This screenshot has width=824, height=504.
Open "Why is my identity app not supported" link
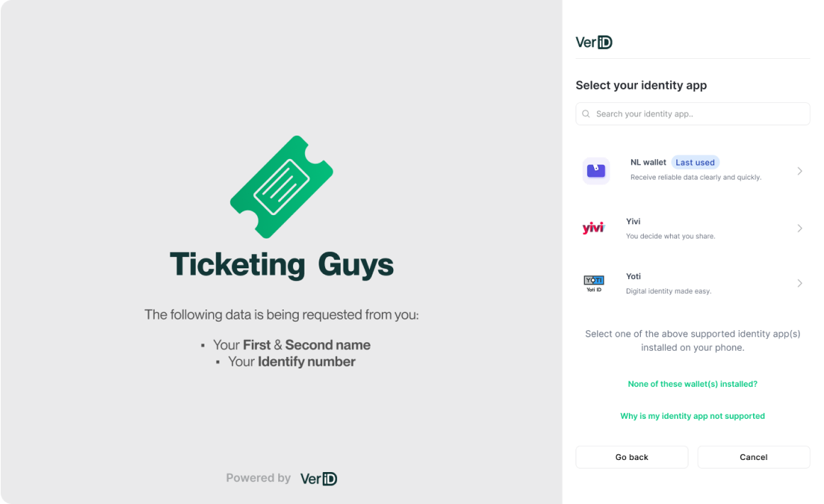click(x=693, y=416)
